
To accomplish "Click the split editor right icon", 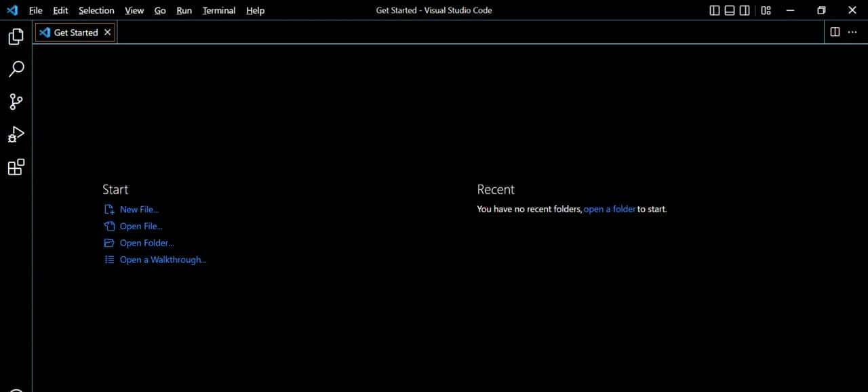I will tap(835, 32).
